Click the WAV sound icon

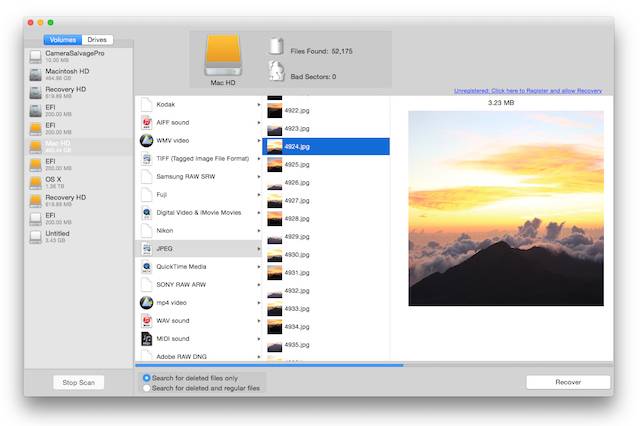point(146,321)
